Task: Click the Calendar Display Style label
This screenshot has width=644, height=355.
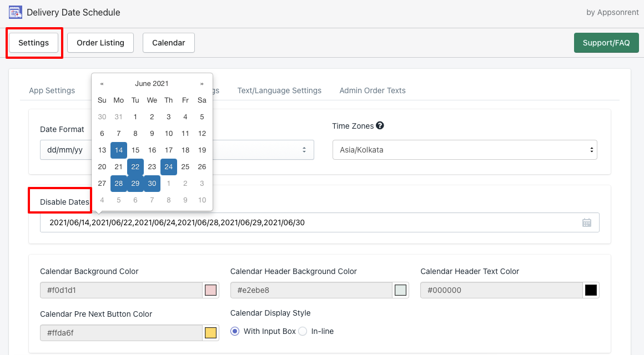Action: tap(270, 313)
